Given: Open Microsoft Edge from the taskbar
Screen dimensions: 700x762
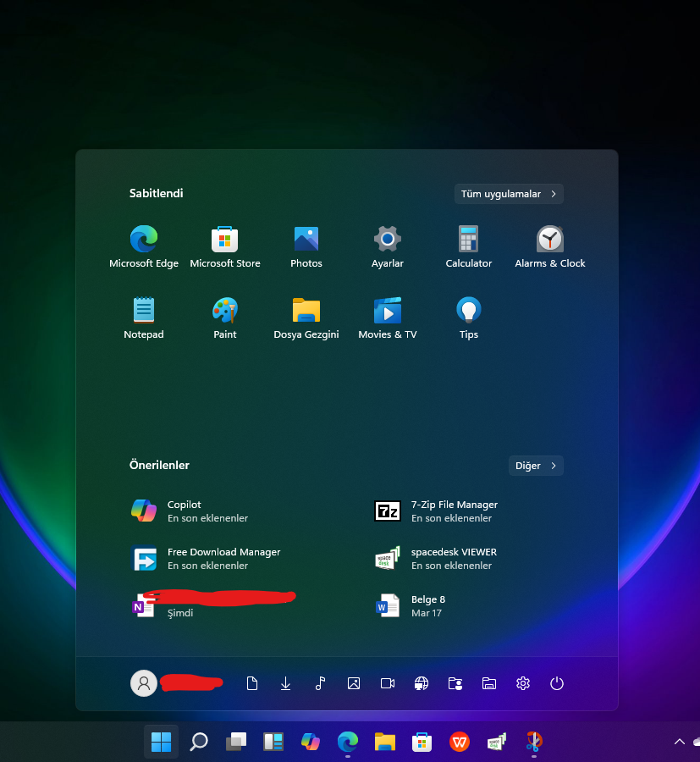Looking at the screenshot, I should [x=348, y=742].
